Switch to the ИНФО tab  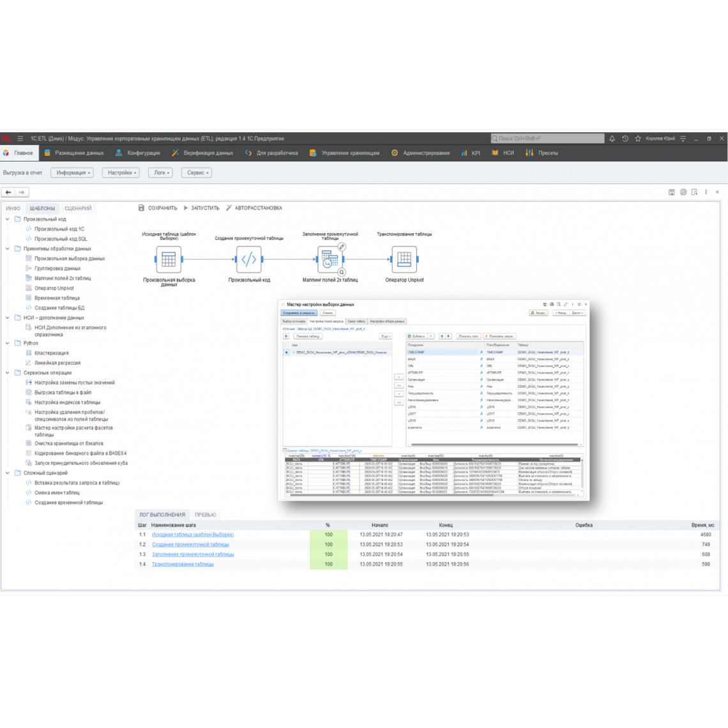click(13, 208)
